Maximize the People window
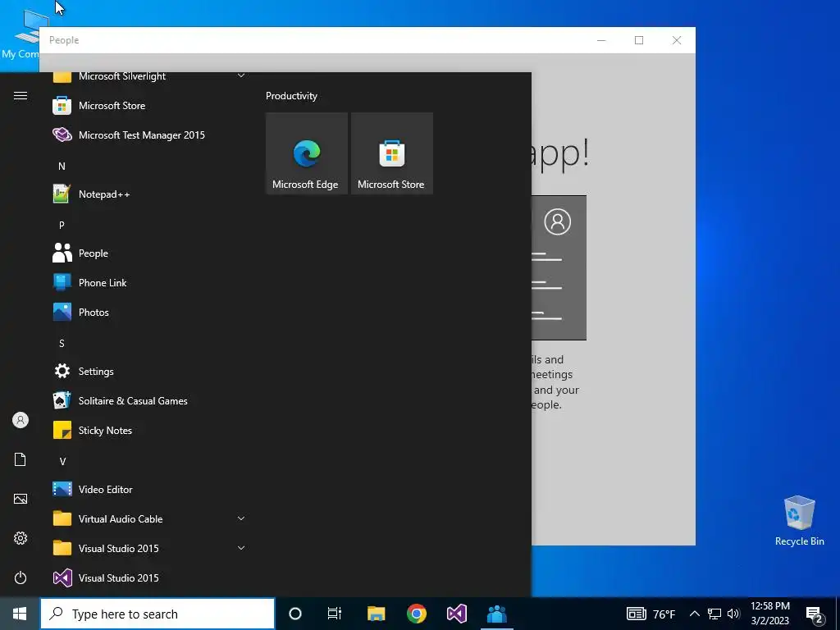 point(638,40)
